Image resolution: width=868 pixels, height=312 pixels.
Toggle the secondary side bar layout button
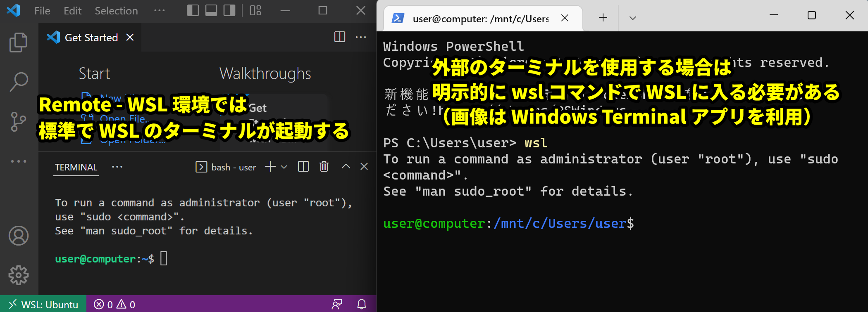[x=229, y=11]
